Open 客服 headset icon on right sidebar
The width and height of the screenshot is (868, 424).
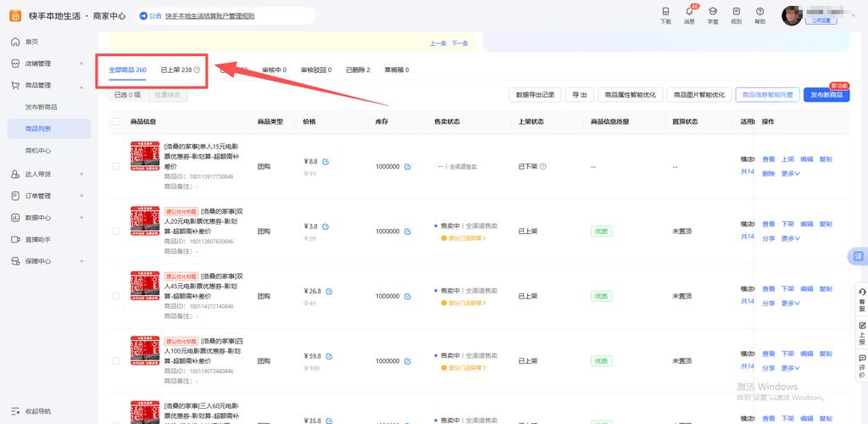[x=862, y=293]
